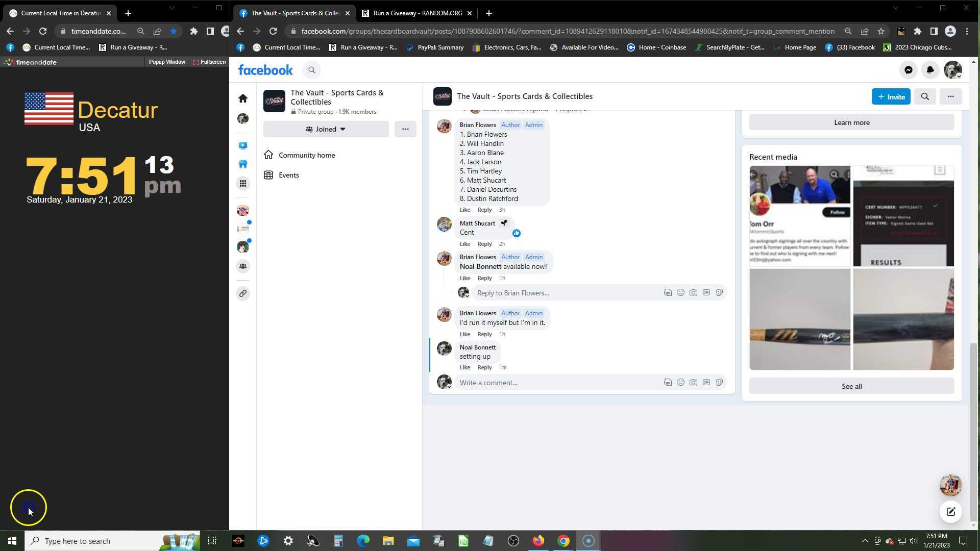Toggle Popup Window on timeanddate

point(166,62)
